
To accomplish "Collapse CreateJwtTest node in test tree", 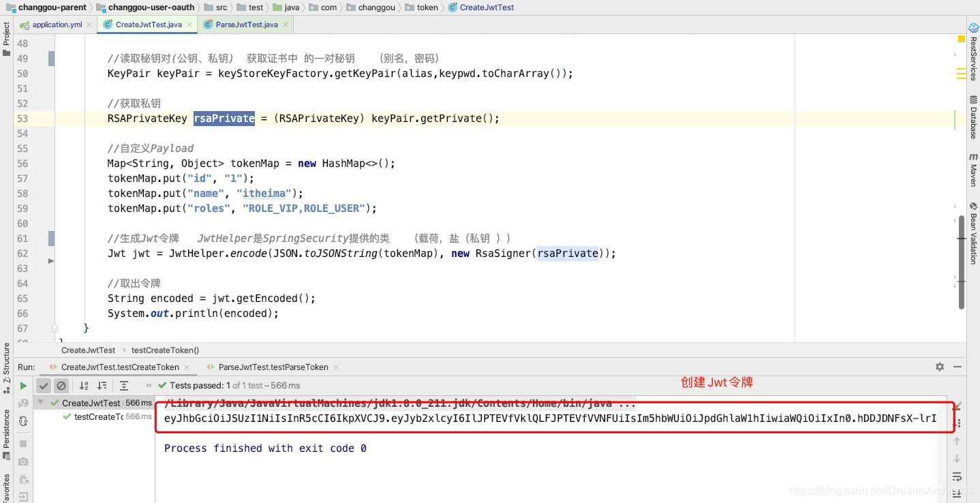I will [40, 403].
